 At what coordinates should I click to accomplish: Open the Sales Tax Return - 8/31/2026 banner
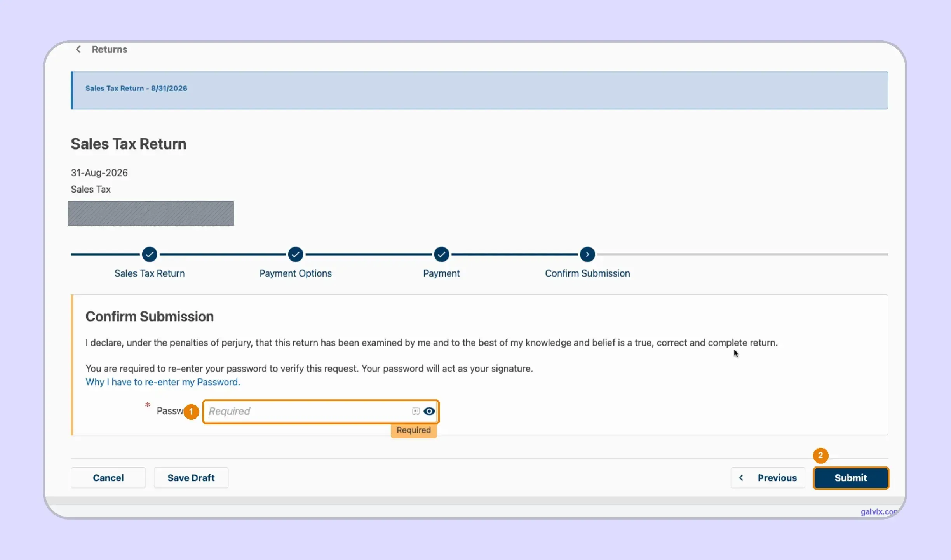tap(479, 90)
